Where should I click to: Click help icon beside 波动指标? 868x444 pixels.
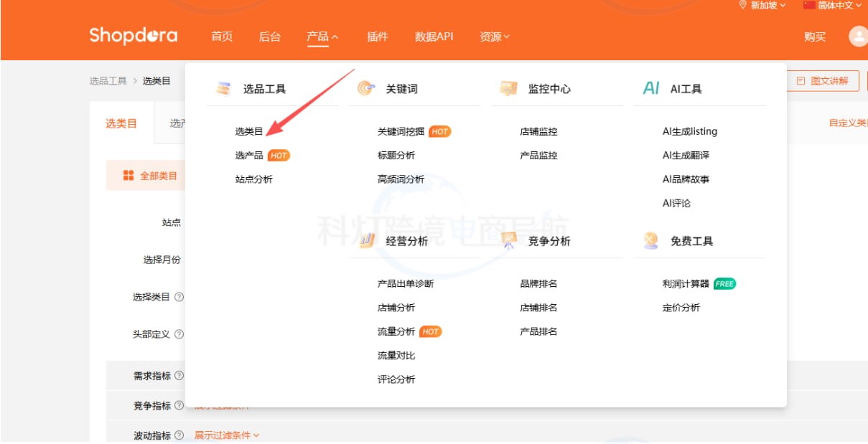[x=179, y=435]
